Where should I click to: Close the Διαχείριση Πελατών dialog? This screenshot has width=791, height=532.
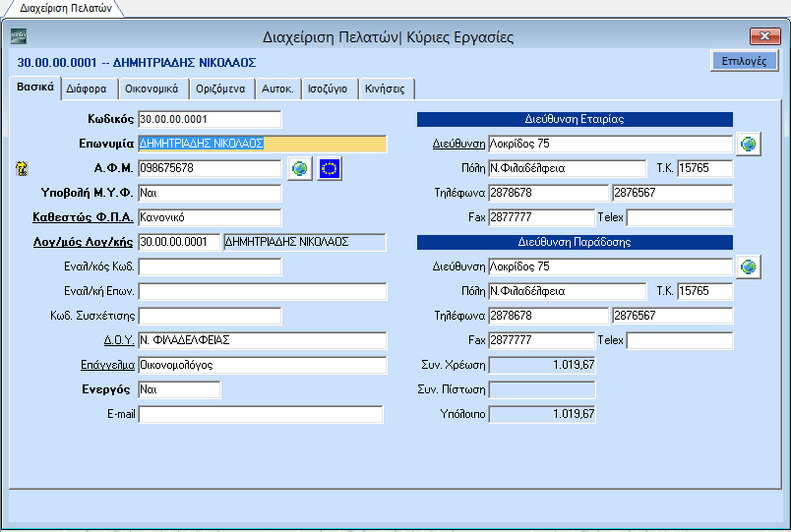point(764,36)
